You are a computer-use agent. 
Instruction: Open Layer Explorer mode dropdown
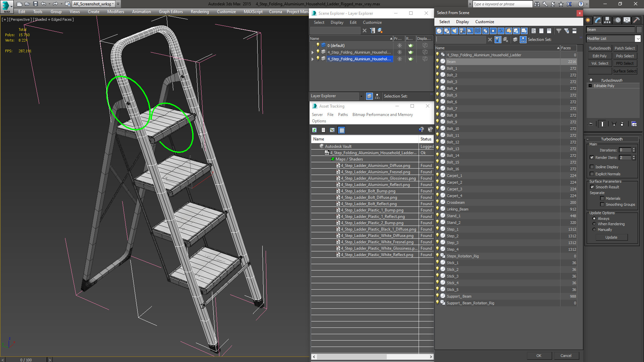(361, 96)
